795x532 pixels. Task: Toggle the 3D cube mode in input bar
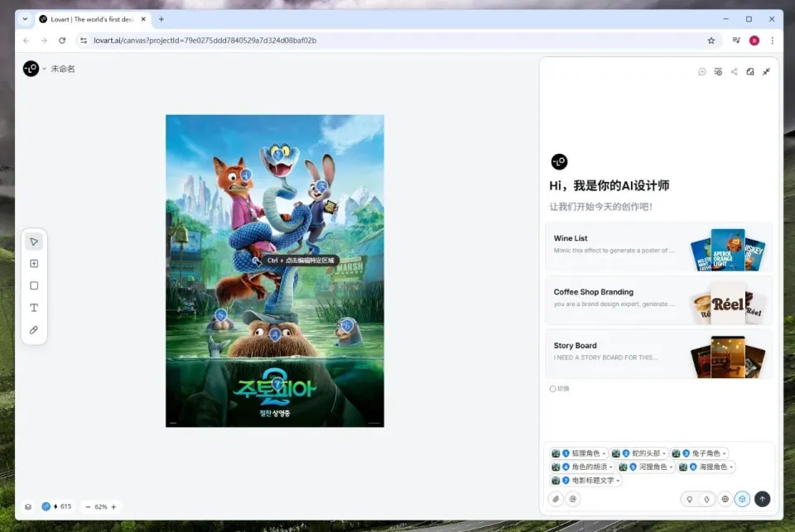[x=743, y=499]
